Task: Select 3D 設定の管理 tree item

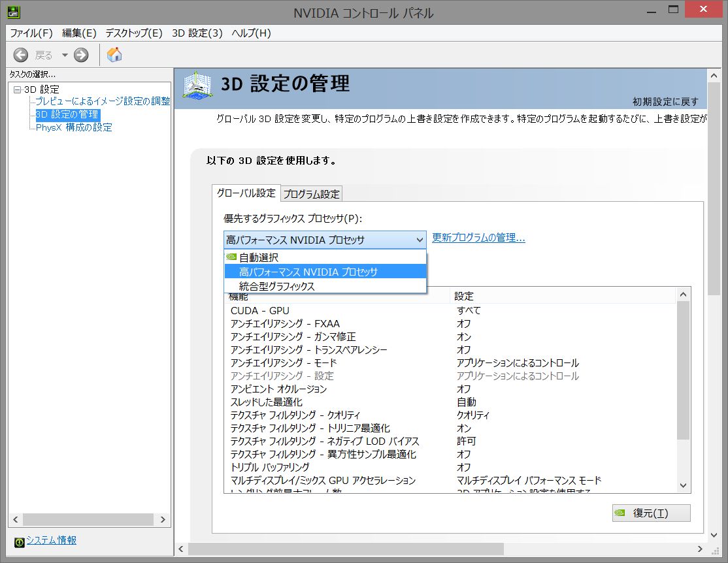Action: tap(68, 114)
